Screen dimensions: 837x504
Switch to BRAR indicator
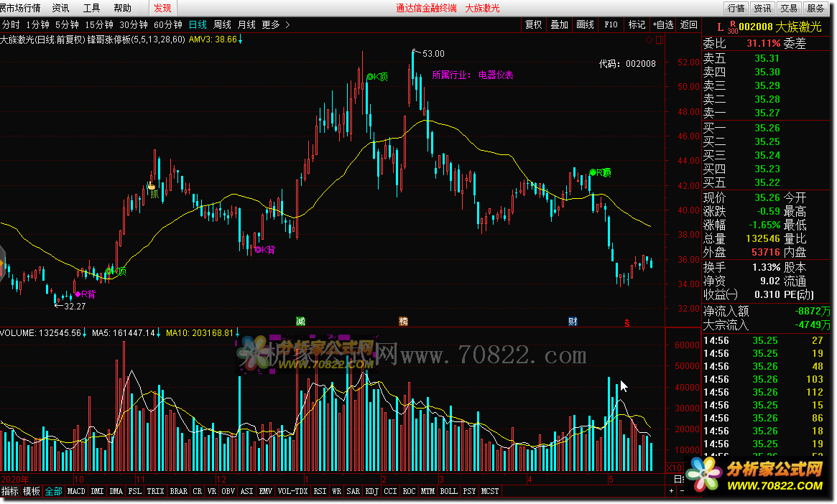coord(178,491)
